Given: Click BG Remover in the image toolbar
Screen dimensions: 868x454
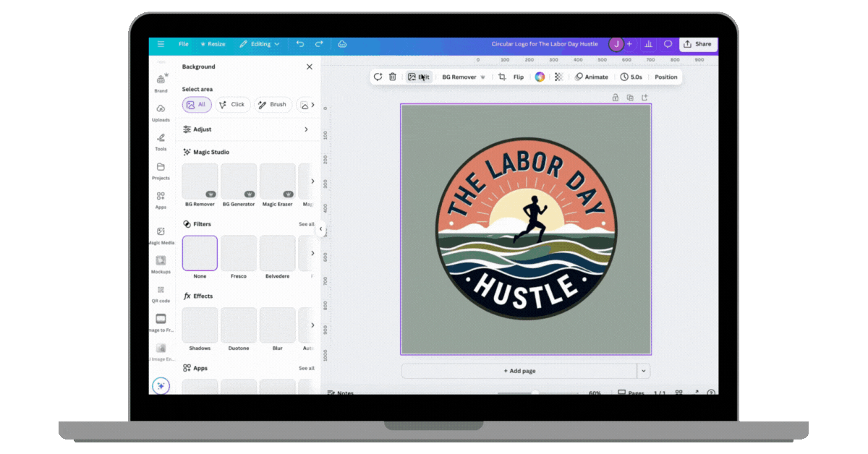Looking at the screenshot, I should [x=464, y=77].
